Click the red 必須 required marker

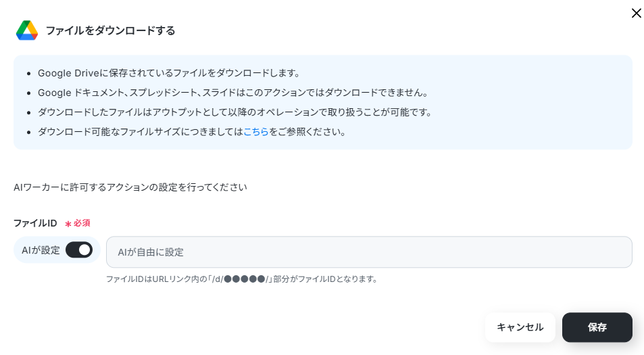click(x=82, y=223)
